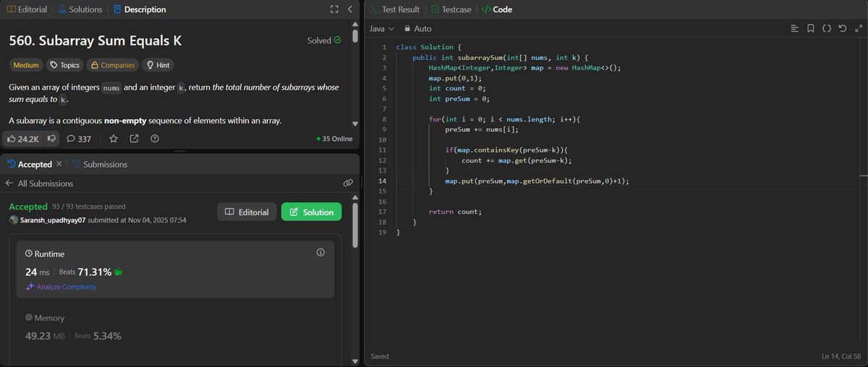This screenshot has width=868, height=367.
Task: Format the code with align icon
Action: pyautogui.click(x=795, y=29)
